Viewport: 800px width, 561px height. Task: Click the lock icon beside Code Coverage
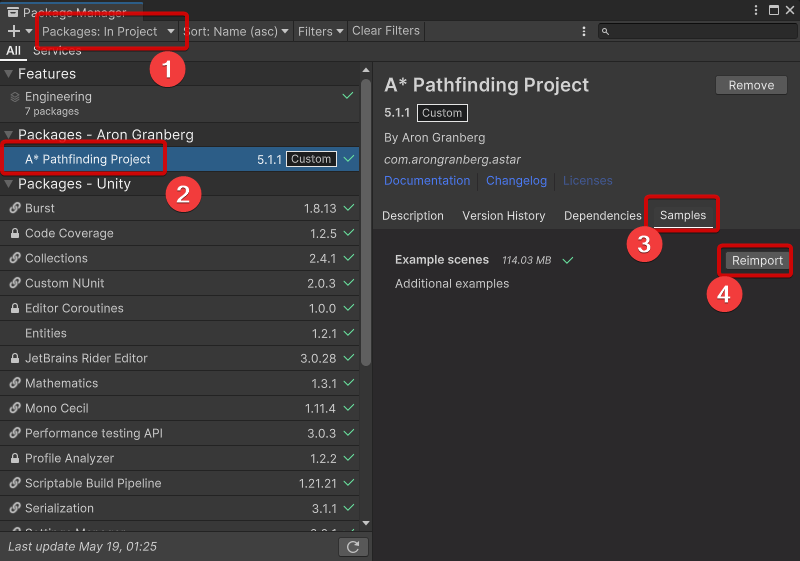click(15, 233)
